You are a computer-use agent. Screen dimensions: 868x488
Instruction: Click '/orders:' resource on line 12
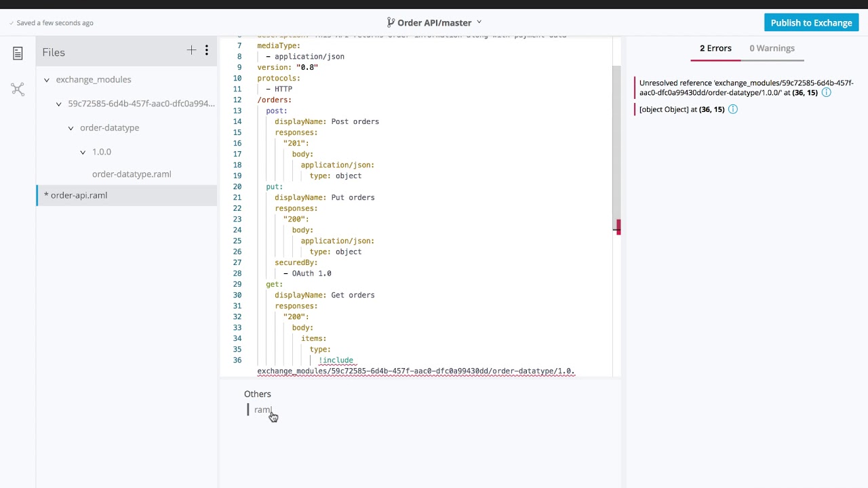(275, 100)
